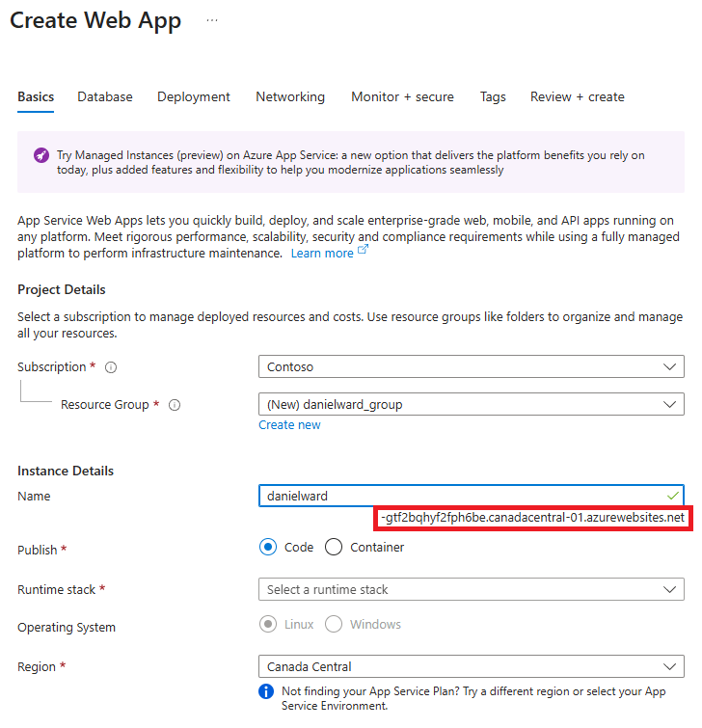Switch to the Deployment tab
This screenshot has height=728, width=702.
[194, 97]
